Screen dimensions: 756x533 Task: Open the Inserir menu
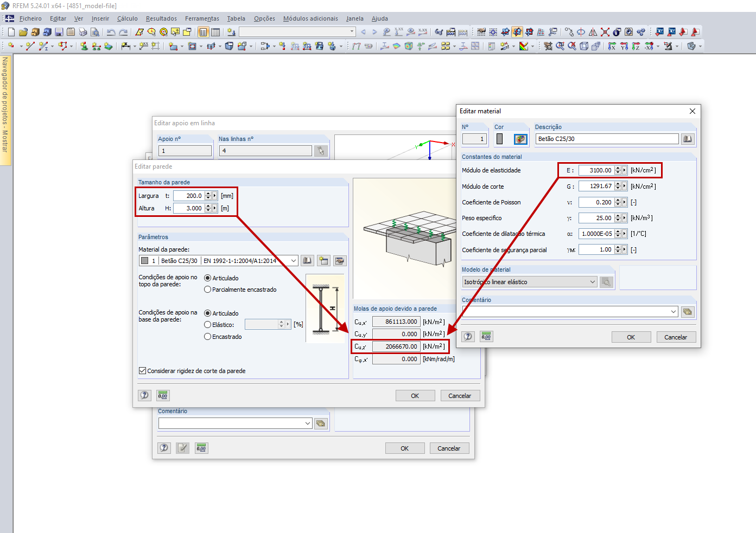pyautogui.click(x=100, y=18)
